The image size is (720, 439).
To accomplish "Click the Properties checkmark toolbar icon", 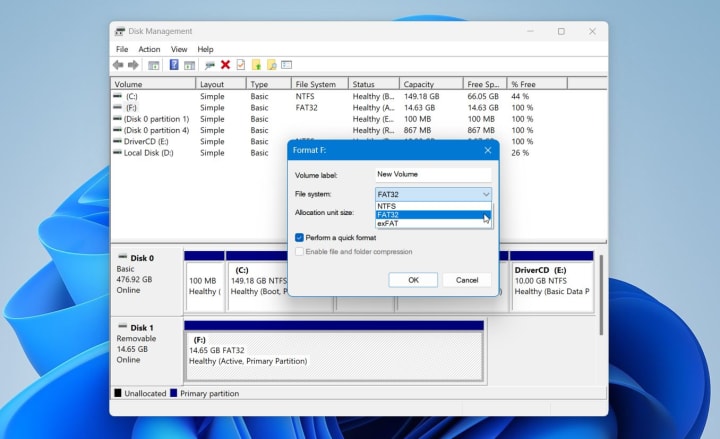I will coord(240,65).
